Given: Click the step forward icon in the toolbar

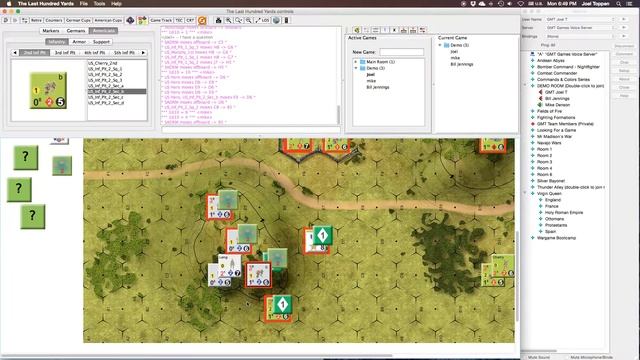Looking at the screenshot, I should click(x=15, y=20).
